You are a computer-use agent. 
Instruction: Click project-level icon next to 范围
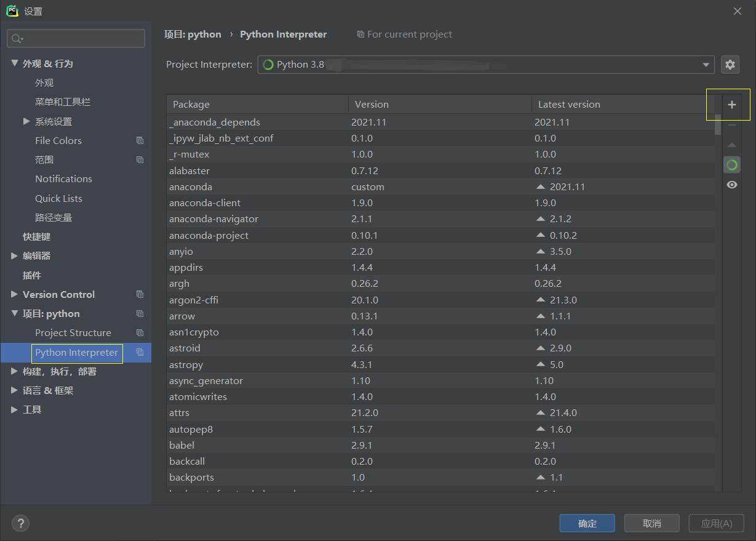[140, 160]
